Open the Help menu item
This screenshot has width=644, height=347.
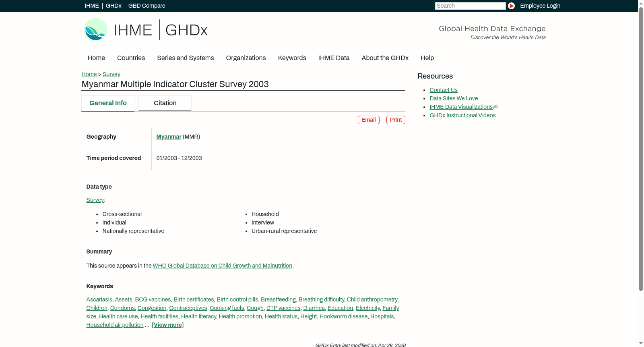point(427,58)
